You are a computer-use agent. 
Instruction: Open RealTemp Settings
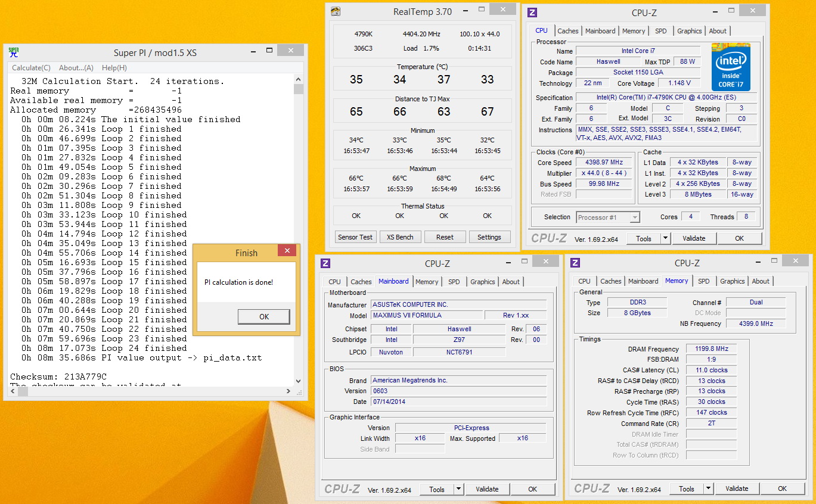point(489,237)
